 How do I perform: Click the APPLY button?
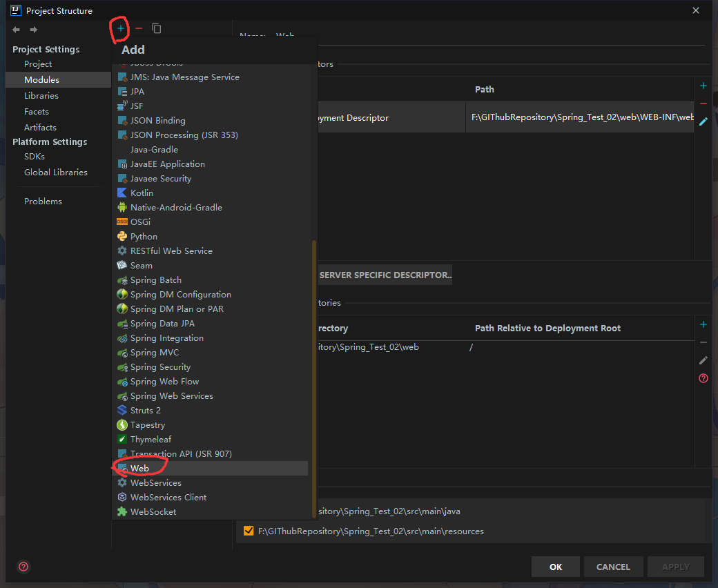click(675, 567)
